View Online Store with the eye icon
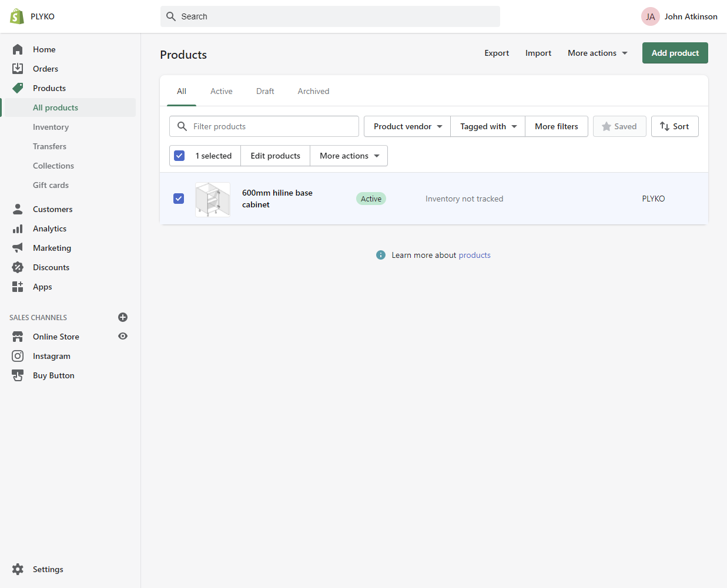 [x=123, y=337]
